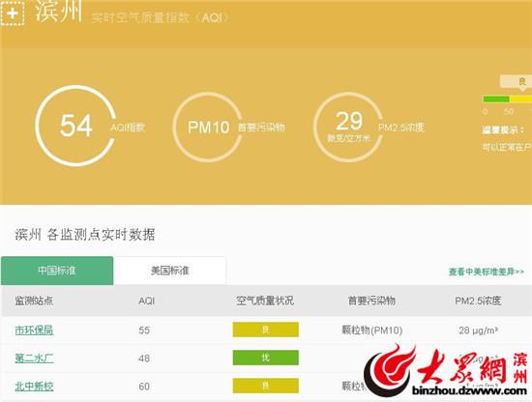The width and height of the screenshot is (532, 402).
Task: Click the 28 μg/m³ value
Action: tap(479, 330)
